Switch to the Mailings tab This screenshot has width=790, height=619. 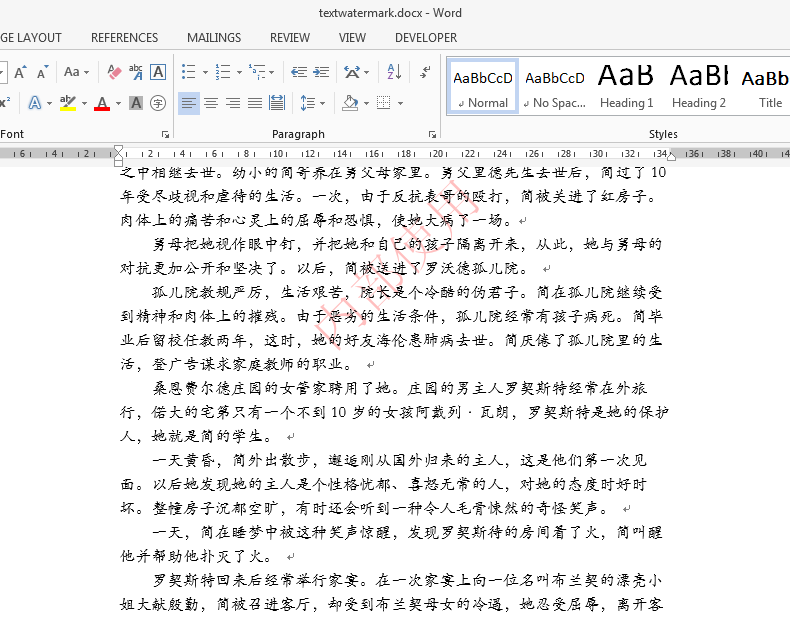pyautogui.click(x=214, y=38)
